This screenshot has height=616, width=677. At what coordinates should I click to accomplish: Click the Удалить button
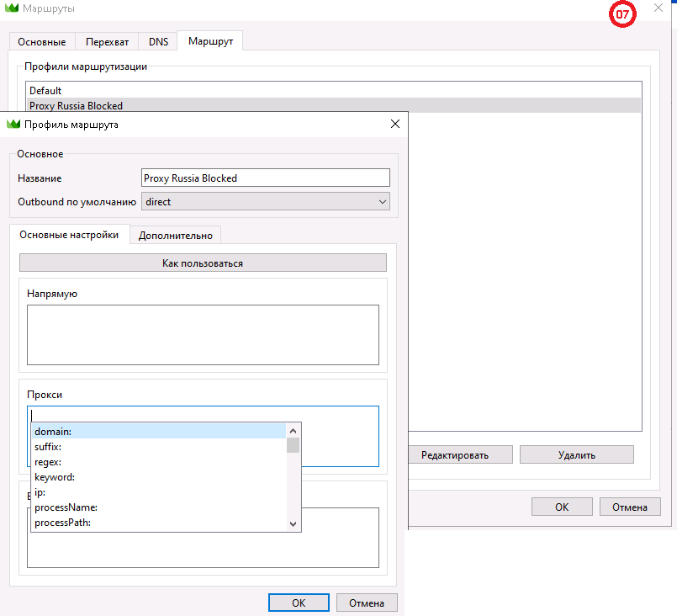576,455
